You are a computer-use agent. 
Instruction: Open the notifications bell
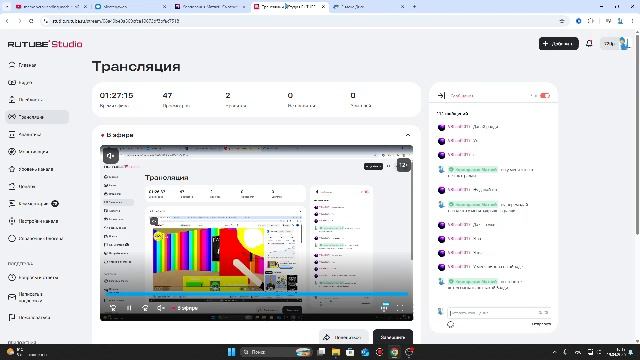(x=589, y=43)
